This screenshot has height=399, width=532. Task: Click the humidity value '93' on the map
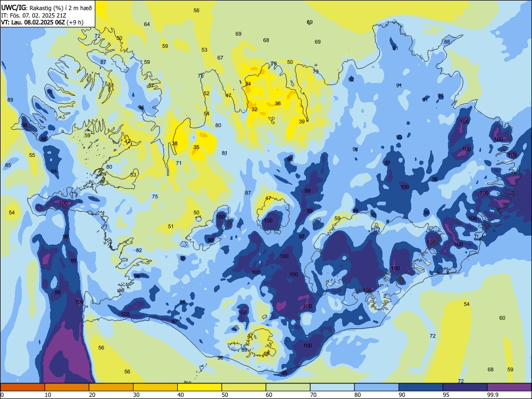(440, 96)
